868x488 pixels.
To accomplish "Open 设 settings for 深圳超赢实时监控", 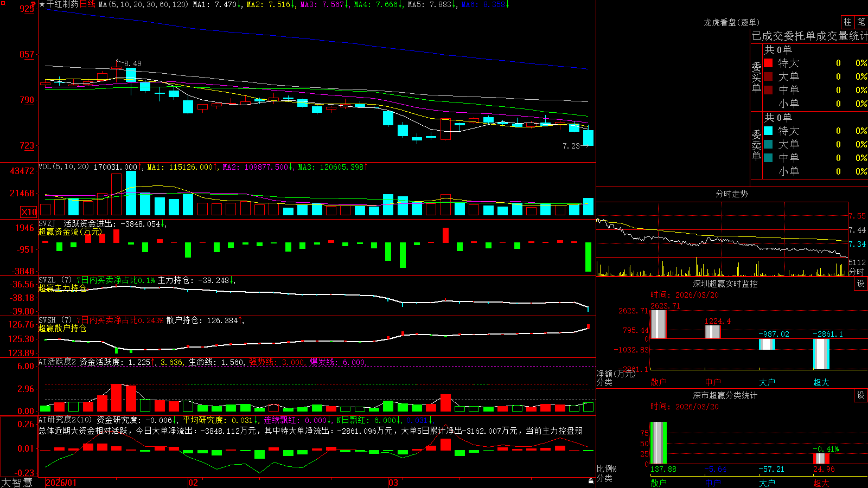I will [x=861, y=284].
